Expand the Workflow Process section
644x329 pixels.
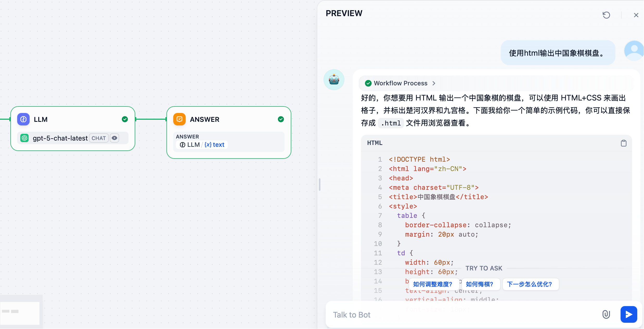pos(400,83)
